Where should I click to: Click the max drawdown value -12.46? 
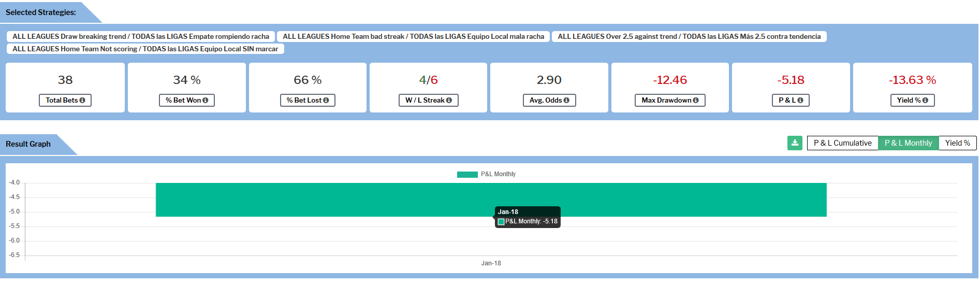point(670,80)
